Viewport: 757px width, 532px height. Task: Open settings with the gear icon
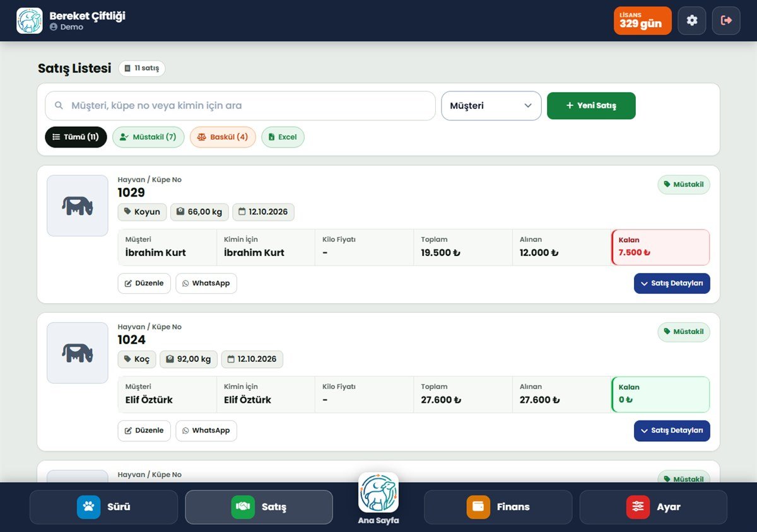[692, 21]
